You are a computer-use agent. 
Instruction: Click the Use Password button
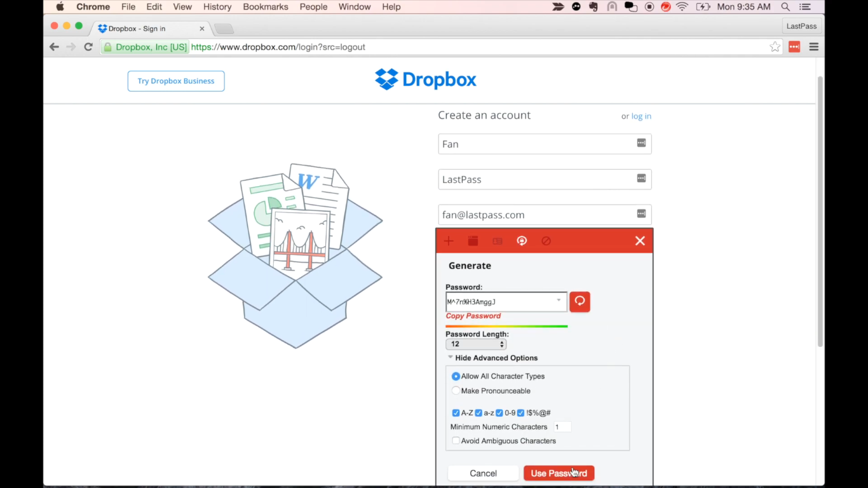tap(559, 473)
